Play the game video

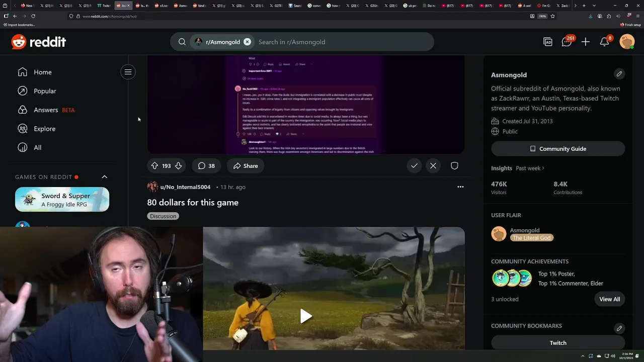pyautogui.click(x=306, y=316)
